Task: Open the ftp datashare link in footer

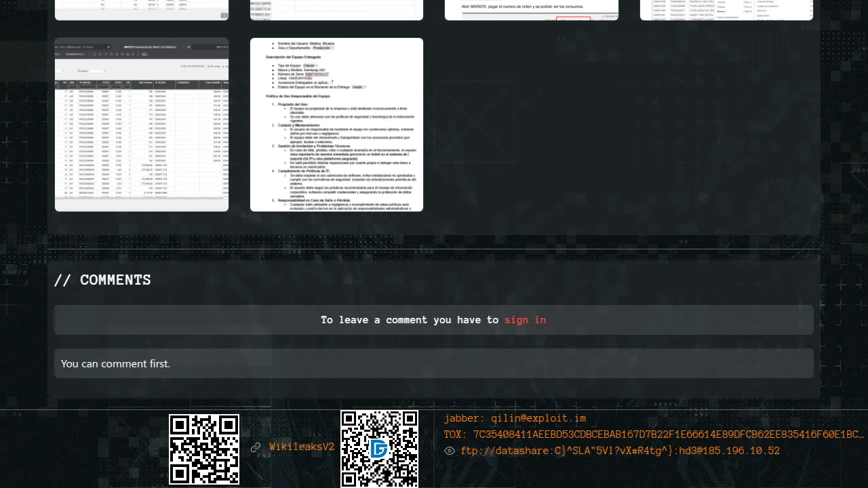Action: pos(620,451)
